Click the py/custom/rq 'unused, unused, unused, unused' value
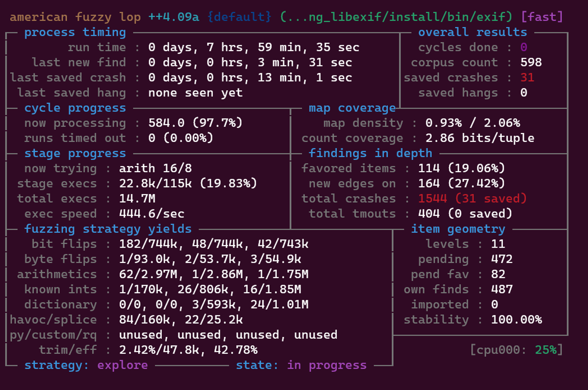 228,335
